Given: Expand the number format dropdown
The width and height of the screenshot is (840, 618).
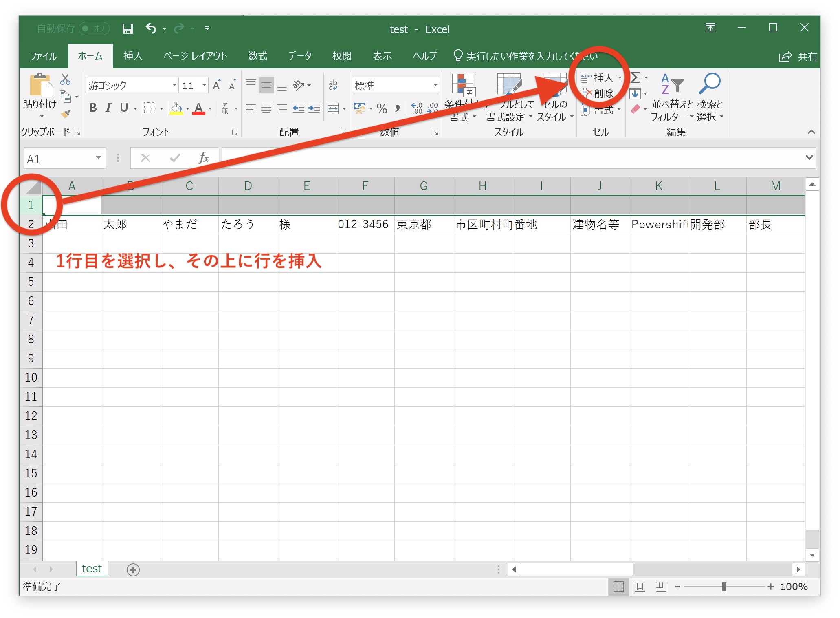Looking at the screenshot, I should [x=435, y=85].
